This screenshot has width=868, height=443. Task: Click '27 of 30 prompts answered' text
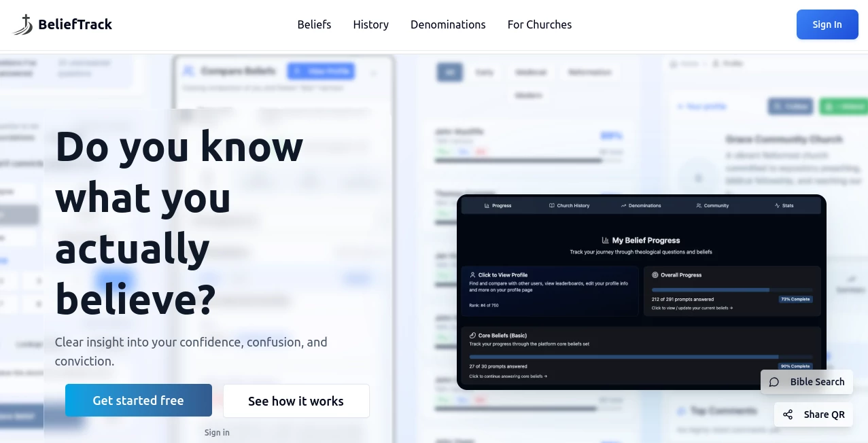pyautogui.click(x=498, y=366)
